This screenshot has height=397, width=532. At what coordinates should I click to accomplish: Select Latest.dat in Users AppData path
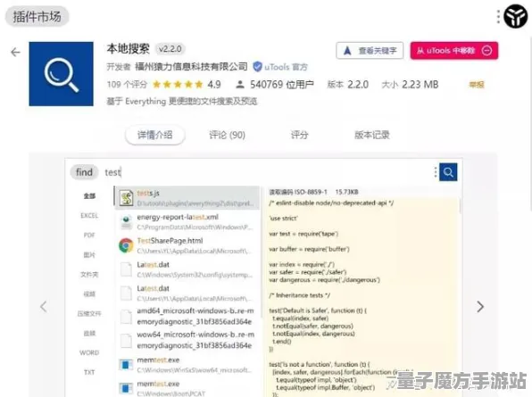click(187, 293)
